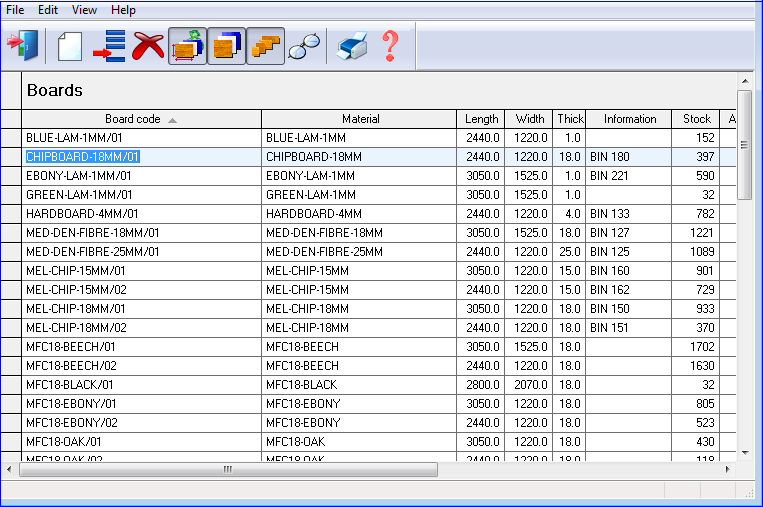Click the insert line icon
The width and height of the screenshot is (763, 507).
tap(109, 46)
